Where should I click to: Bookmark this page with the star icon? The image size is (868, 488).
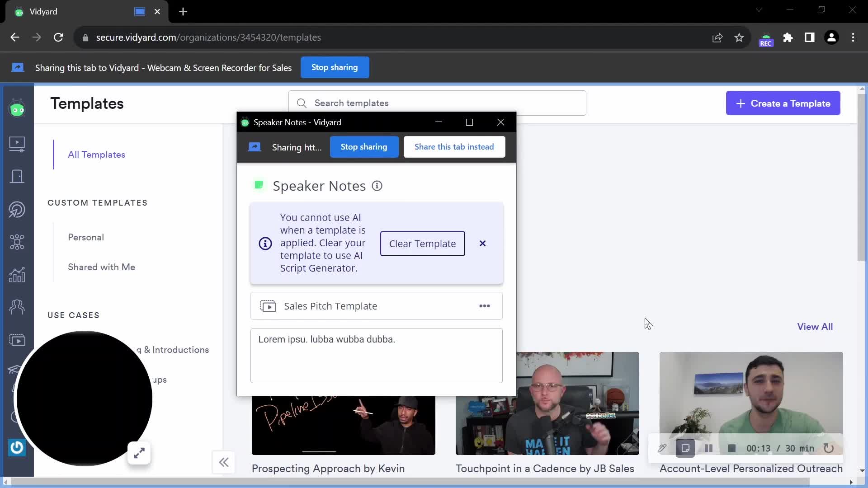[x=739, y=38]
